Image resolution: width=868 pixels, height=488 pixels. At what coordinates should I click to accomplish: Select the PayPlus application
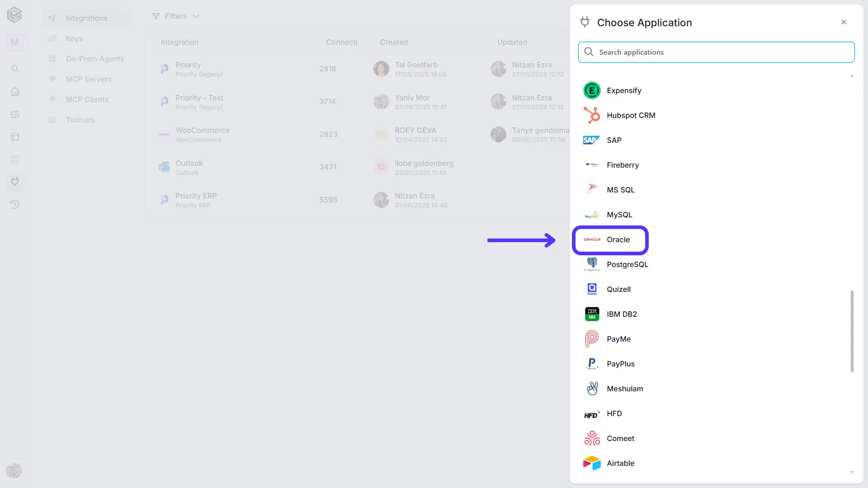pos(620,364)
